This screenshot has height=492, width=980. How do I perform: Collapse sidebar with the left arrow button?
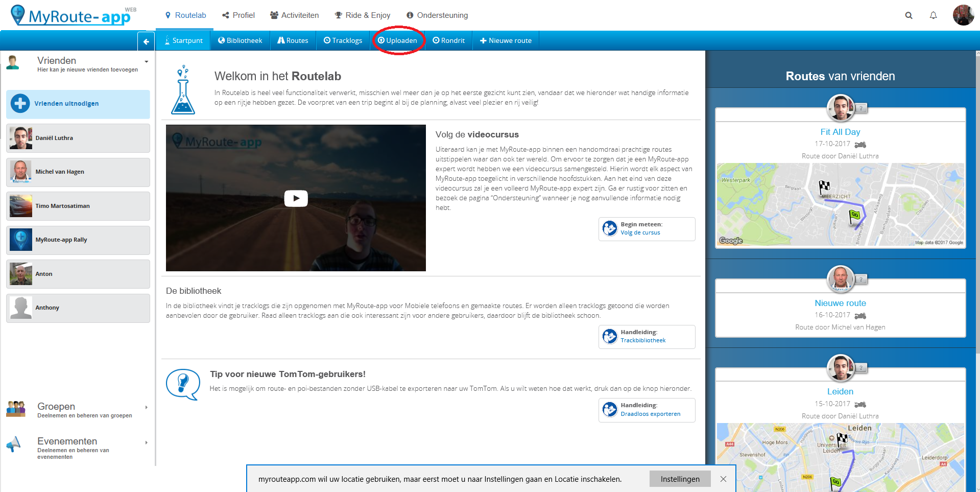(x=146, y=41)
